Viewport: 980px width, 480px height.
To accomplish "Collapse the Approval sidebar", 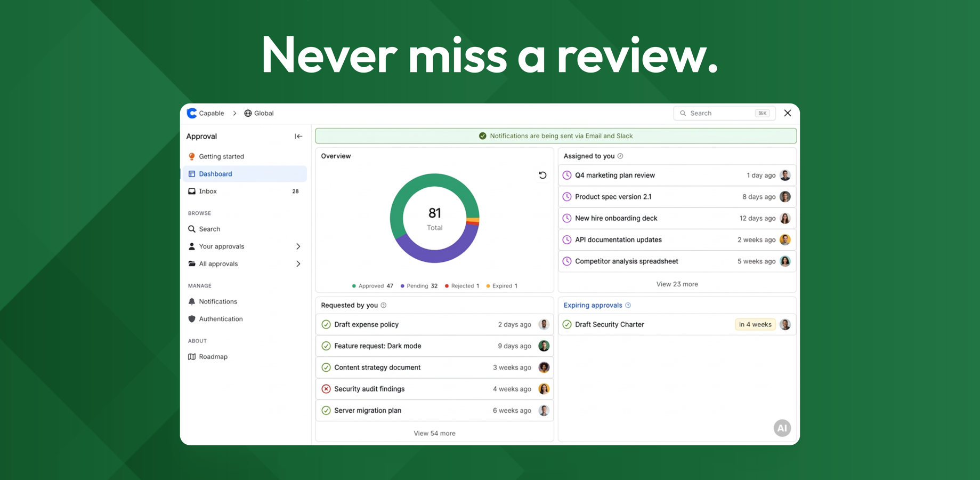I will pos(298,137).
